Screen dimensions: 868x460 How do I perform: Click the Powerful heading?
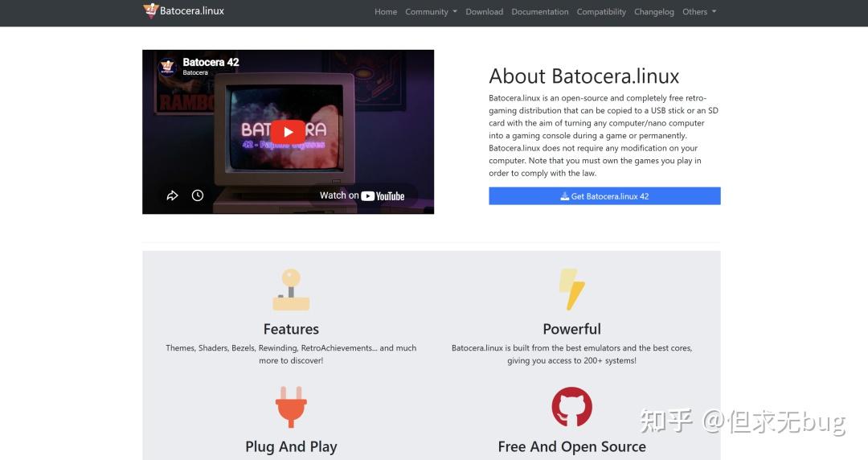click(x=572, y=329)
